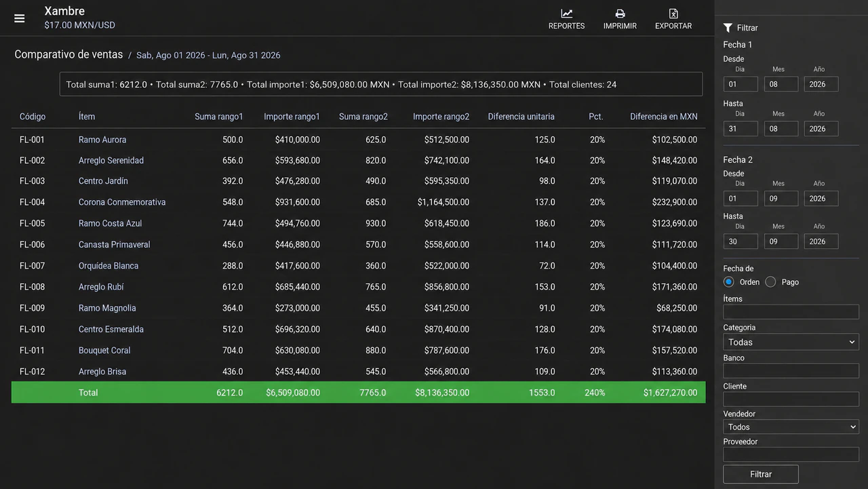Screen dimensions: 868x489
Task: Click the Fecha 2 Desde month field
Action: click(781, 199)
